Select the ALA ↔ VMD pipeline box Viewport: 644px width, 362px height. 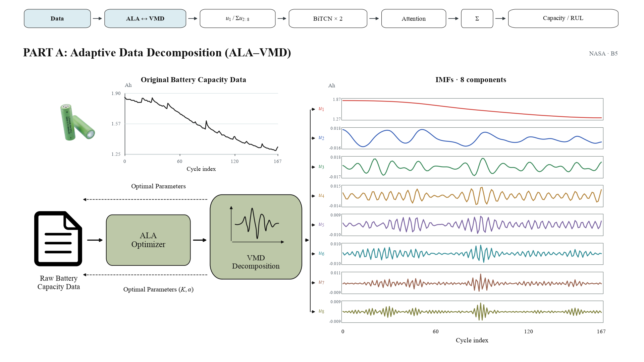tap(145, 18)
